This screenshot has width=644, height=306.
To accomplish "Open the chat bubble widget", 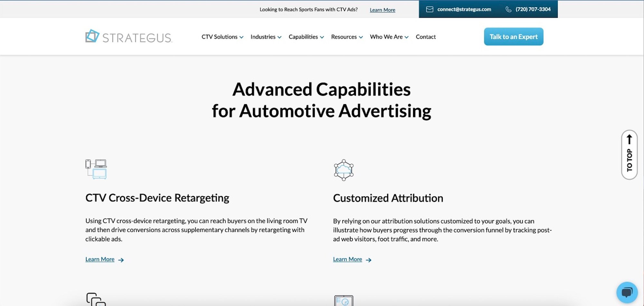I will (x=627, y=292).
